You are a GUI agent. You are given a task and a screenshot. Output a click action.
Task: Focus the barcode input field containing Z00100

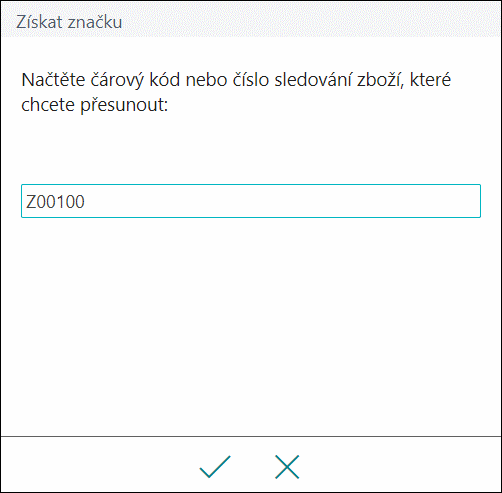point(251,201)
